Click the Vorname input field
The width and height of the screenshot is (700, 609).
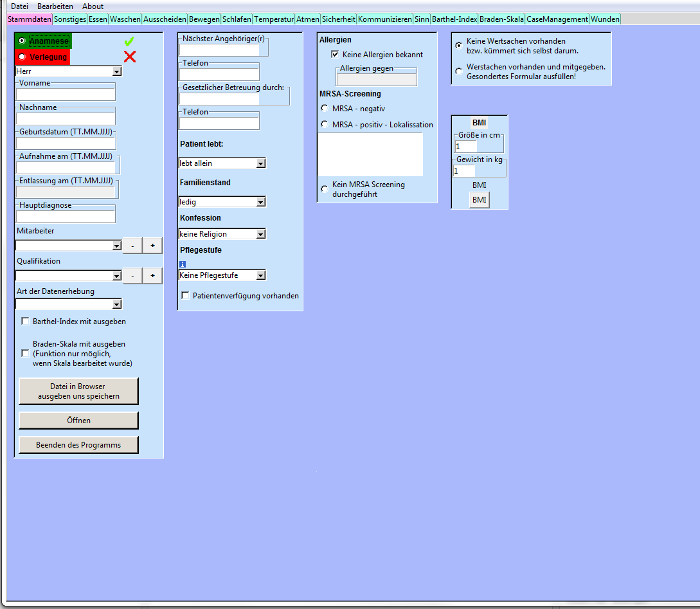(66, 94)
